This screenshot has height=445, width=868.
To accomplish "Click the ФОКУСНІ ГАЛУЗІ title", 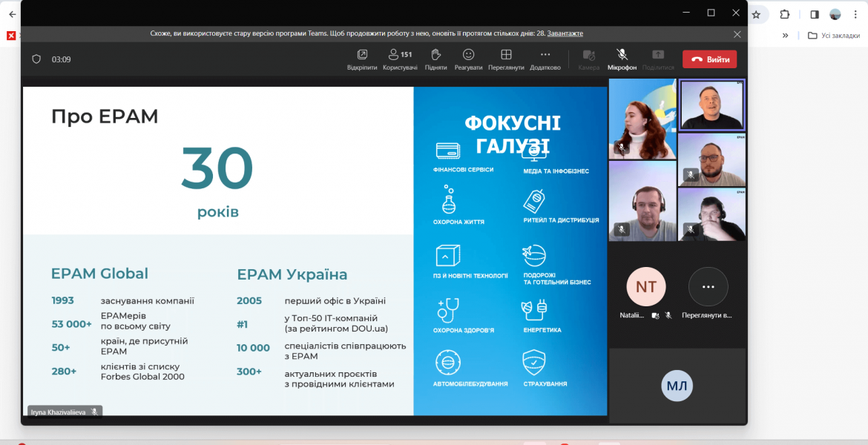I will [513, 134].
